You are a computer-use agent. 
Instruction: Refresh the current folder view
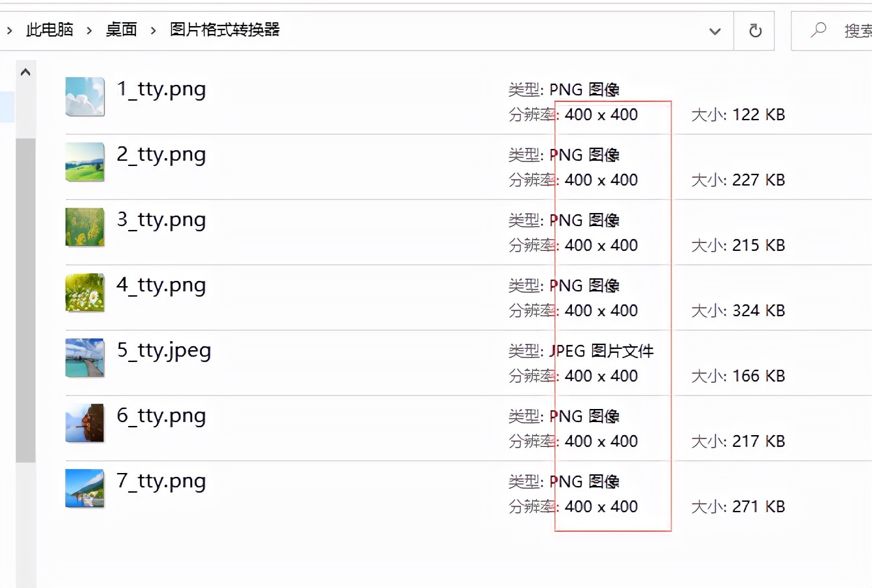(x=755, y=31)
